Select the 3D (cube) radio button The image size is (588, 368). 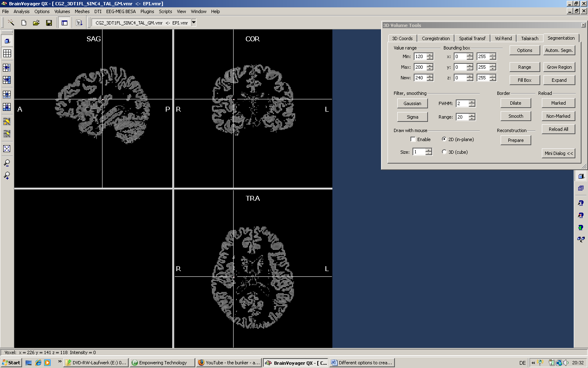click(444, 152)
